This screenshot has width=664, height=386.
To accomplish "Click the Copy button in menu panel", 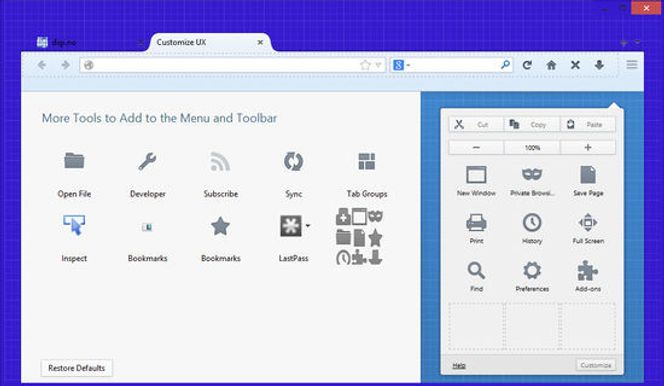I will [532, 124].
